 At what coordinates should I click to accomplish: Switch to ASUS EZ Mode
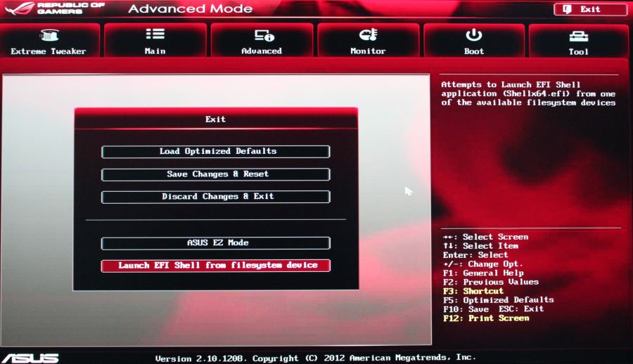[216, 243]
